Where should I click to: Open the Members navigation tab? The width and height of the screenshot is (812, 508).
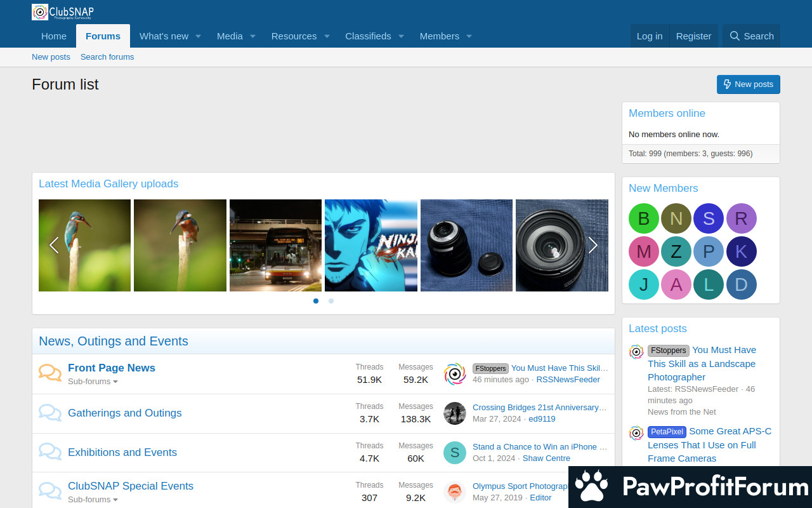pos(439,36)
